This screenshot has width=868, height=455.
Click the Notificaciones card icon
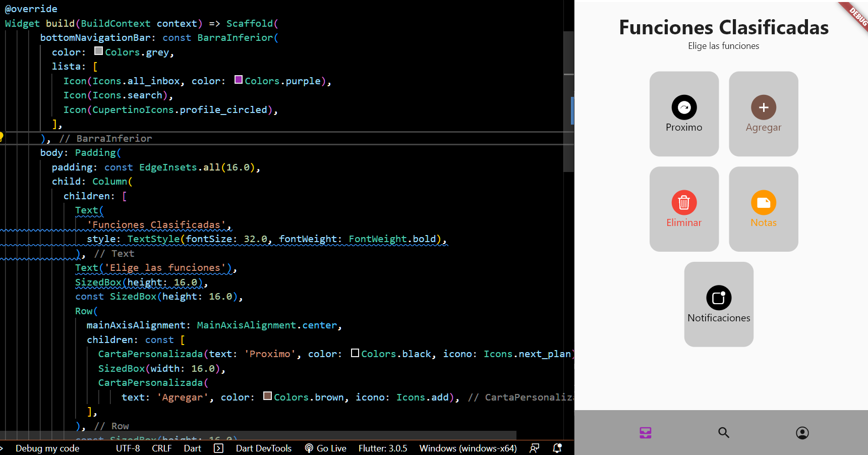click(x=719, y=298)
